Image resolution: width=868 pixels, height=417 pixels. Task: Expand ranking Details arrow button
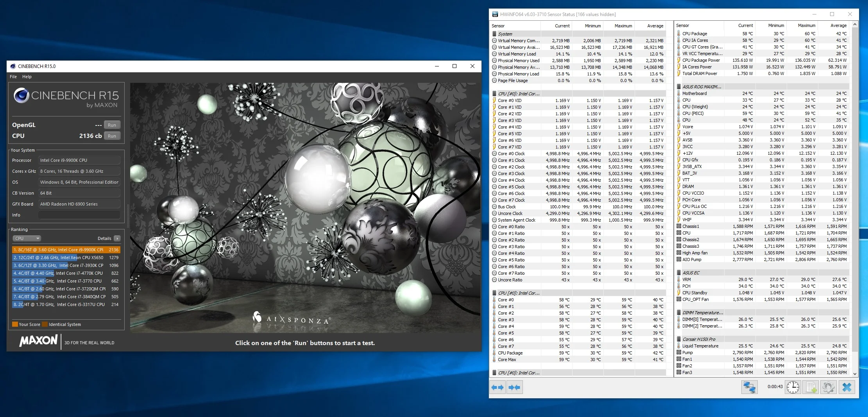(117, 238)
